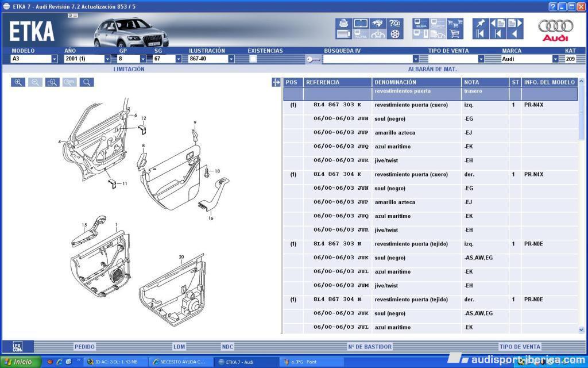Go to previous page with left-arrow document icon
This screenshot has height=368, width=588.
pyautogui.click(x=498, y=23)
